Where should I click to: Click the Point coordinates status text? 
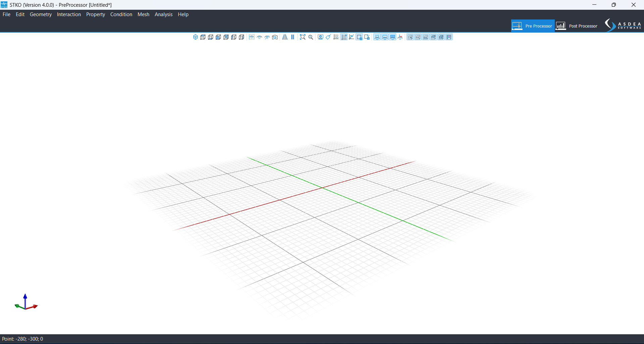(22, 339)
